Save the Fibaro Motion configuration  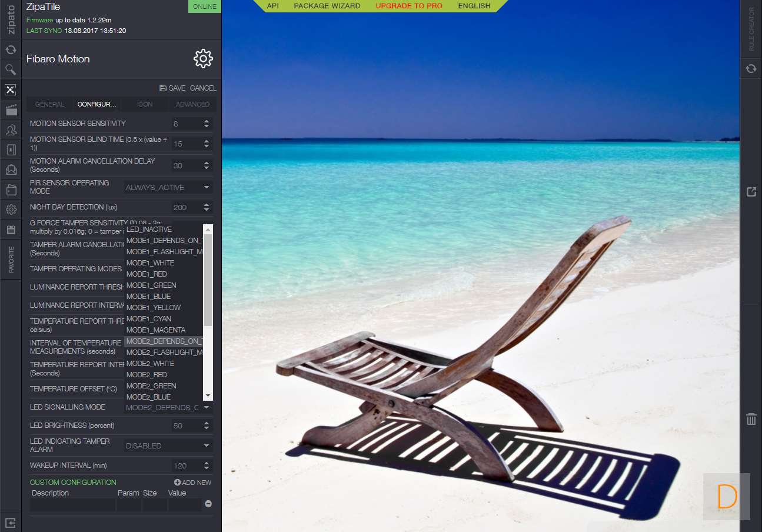[172, 88]
